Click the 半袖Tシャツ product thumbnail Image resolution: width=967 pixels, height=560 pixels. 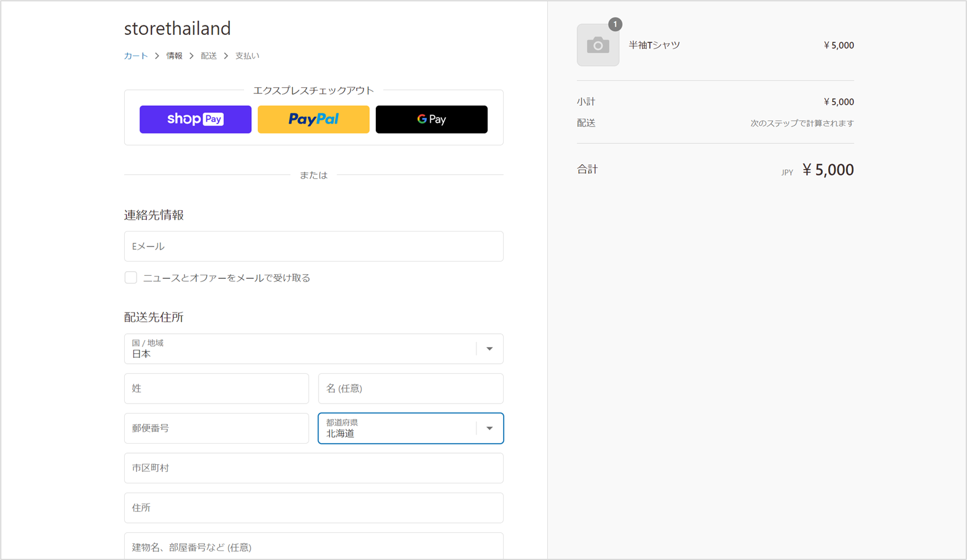coord(598,45)
